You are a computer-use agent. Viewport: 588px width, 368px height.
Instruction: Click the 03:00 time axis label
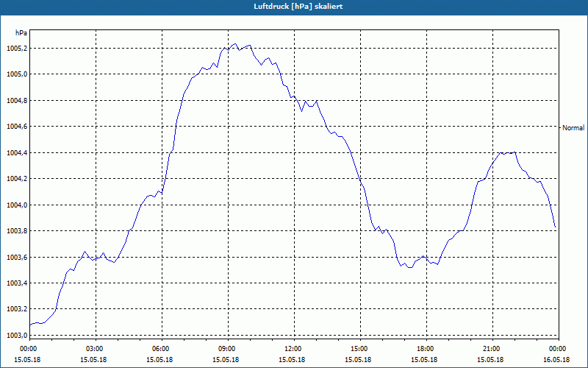94,349
